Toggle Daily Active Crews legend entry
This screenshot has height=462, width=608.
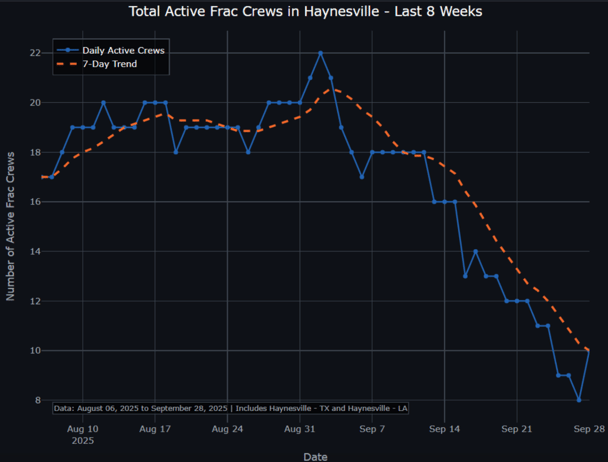pyautogui.click(x=122, y=50)
